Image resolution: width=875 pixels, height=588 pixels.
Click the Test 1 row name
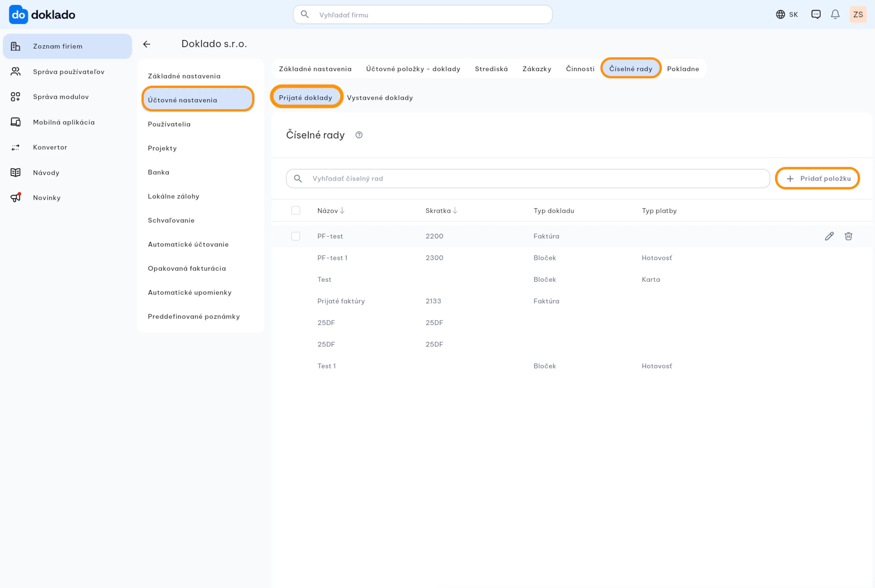tap(327, 366)
